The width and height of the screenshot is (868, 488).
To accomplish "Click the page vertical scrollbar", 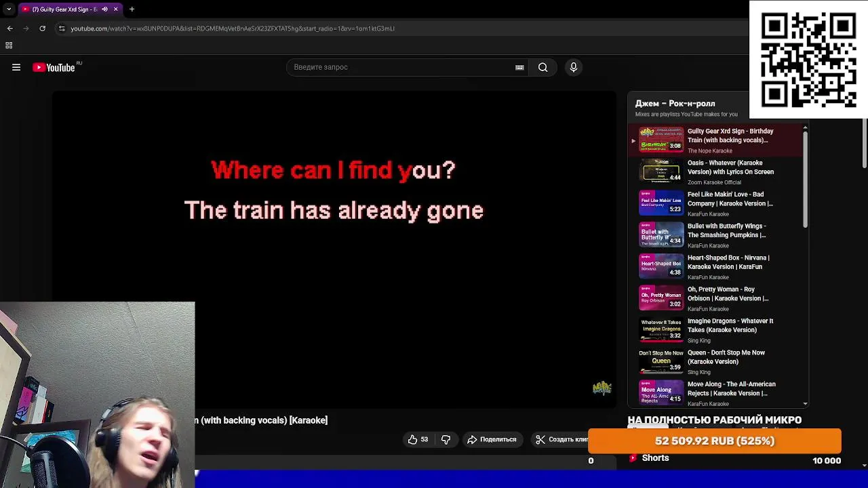I will coord(864,144).
